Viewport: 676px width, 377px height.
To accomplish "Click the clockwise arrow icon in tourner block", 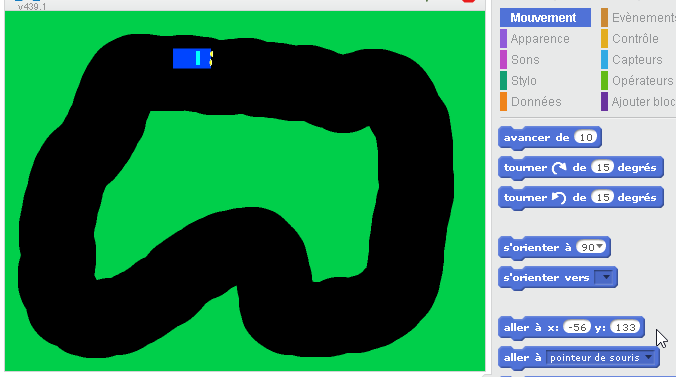I will click(559, 167).
